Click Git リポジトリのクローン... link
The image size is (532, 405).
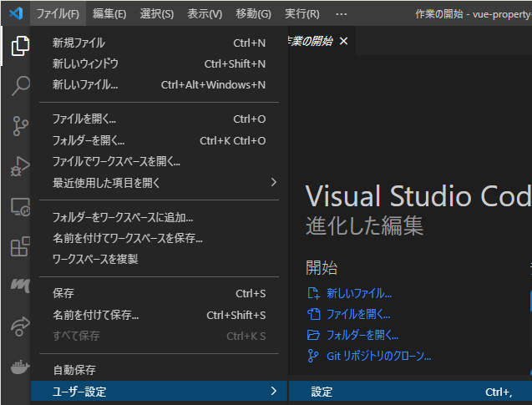tap(378, 356)
